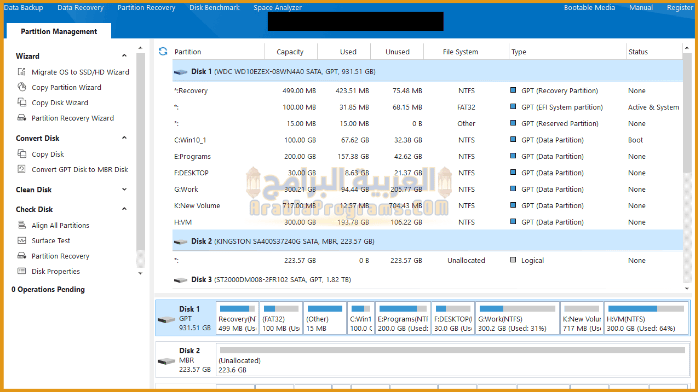This screenshot has width=698, height=392.
Task: Click sidebar scroll down arrow
Action: [140, 273]
